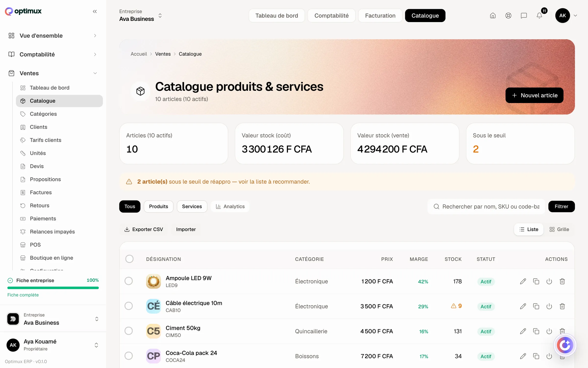Edit Ampoule LED 9W with pencil icon
Viewport: 588px width, 368px height.
[523, 281]
